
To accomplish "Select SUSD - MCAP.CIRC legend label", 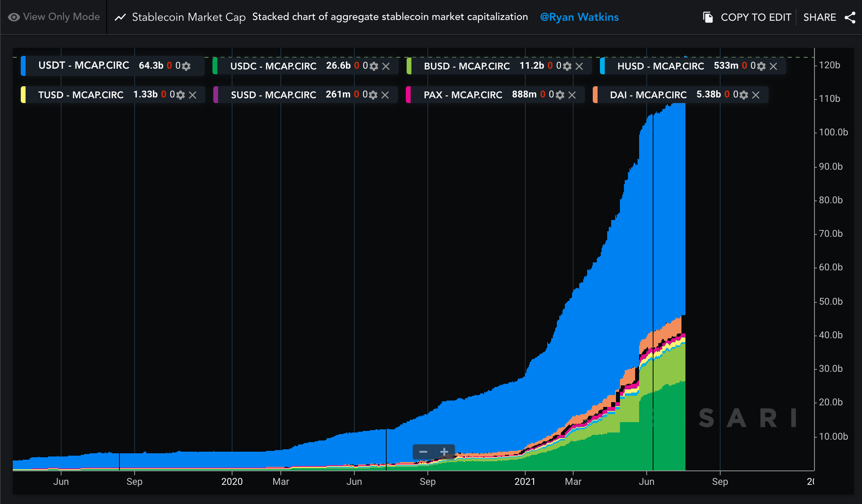I will tap(273, 95).
